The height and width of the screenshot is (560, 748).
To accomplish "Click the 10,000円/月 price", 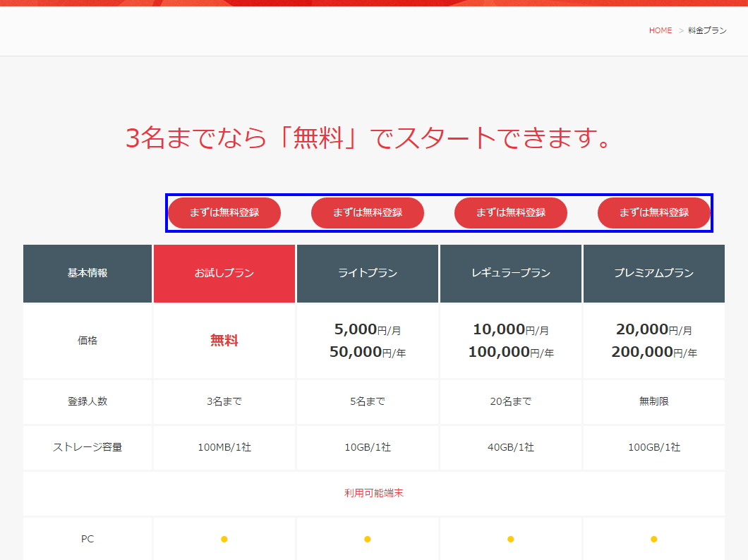I will 510,329.
